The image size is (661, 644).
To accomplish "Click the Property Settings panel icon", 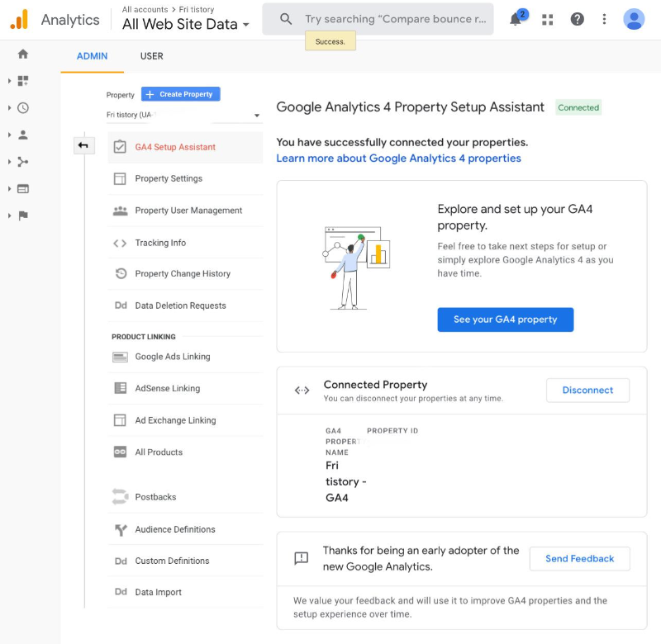I will pyautogui.click(x=120, y=178).
